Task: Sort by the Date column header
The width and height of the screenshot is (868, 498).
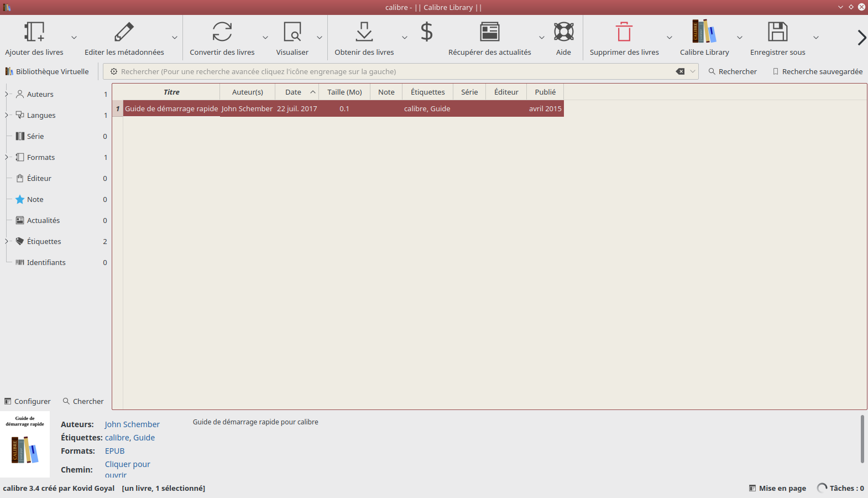Action: point(297,92)
